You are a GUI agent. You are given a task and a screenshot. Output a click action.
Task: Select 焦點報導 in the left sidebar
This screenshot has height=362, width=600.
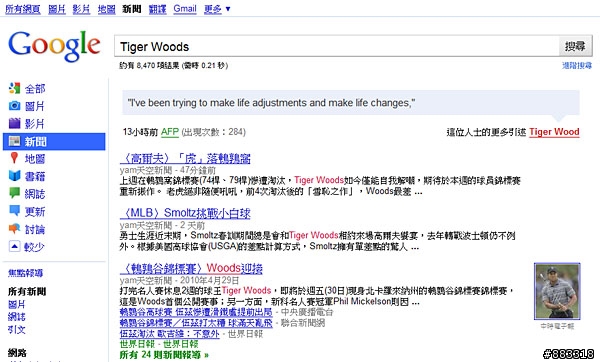pos(26,273)
